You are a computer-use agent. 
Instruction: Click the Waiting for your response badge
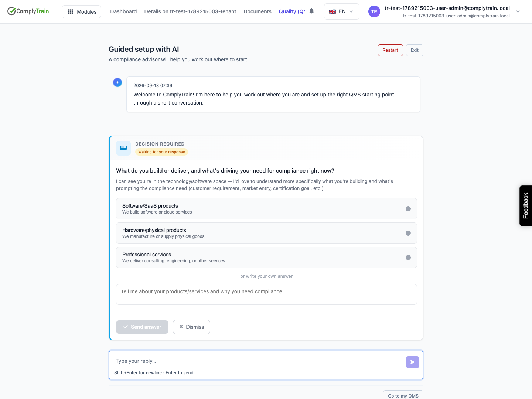coord(161,152)
